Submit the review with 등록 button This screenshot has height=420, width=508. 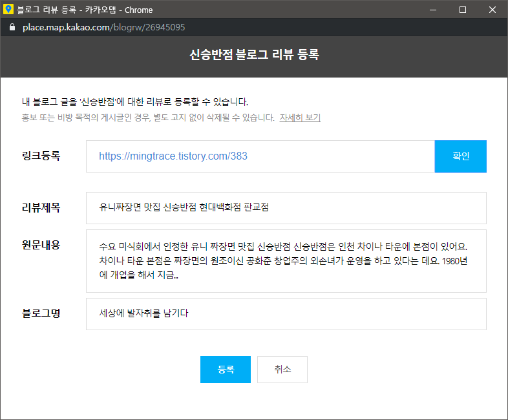[x=226, y=370]
